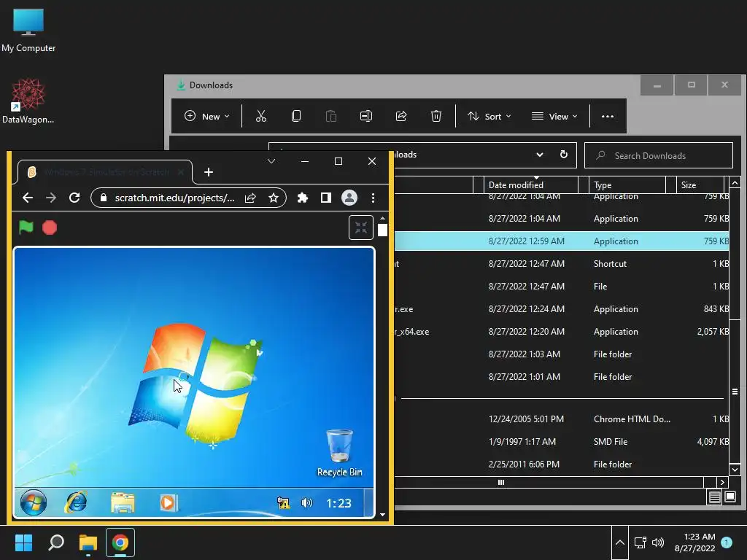
Task: Click Share in Downloads toolbar
Action: point(401,116)
